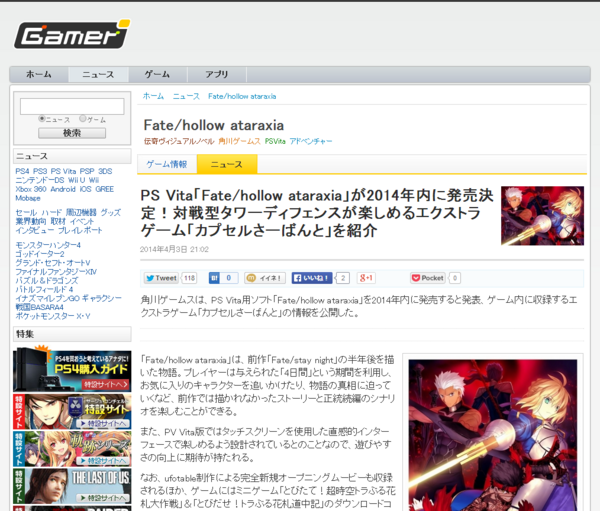Click the 角川ゲームス publisher tag
This screenshot has height=511, width=600.
(240, 141)
